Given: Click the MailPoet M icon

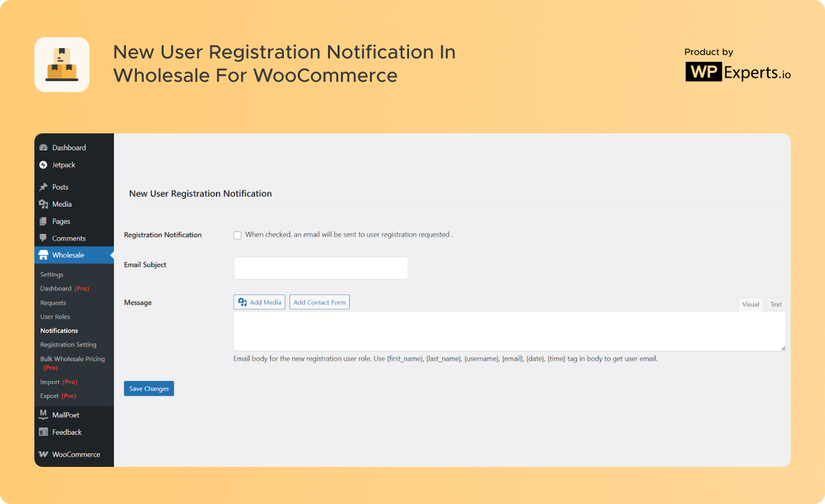Looking at the screenshot, I should click(x=43, y=415).
